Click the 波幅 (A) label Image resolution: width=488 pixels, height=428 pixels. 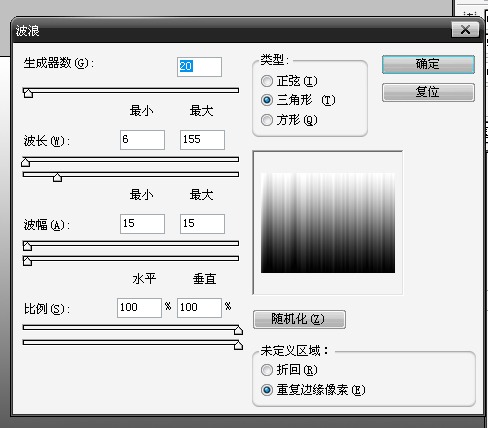tap(47, 225)
